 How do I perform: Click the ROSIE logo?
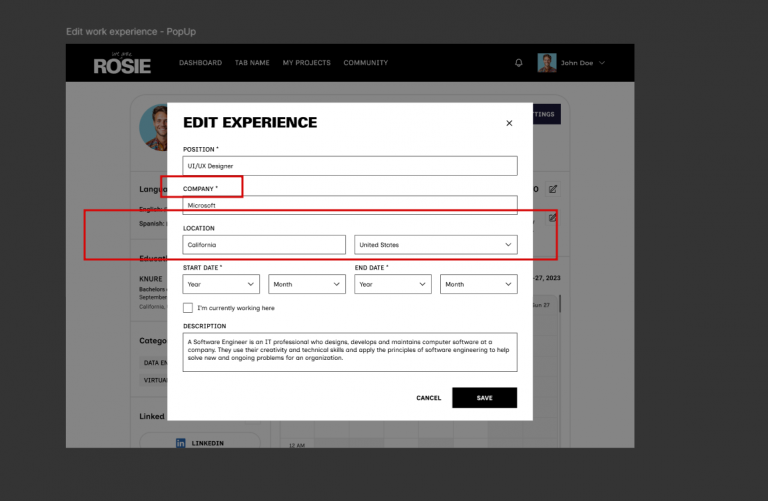click(122, 63)
